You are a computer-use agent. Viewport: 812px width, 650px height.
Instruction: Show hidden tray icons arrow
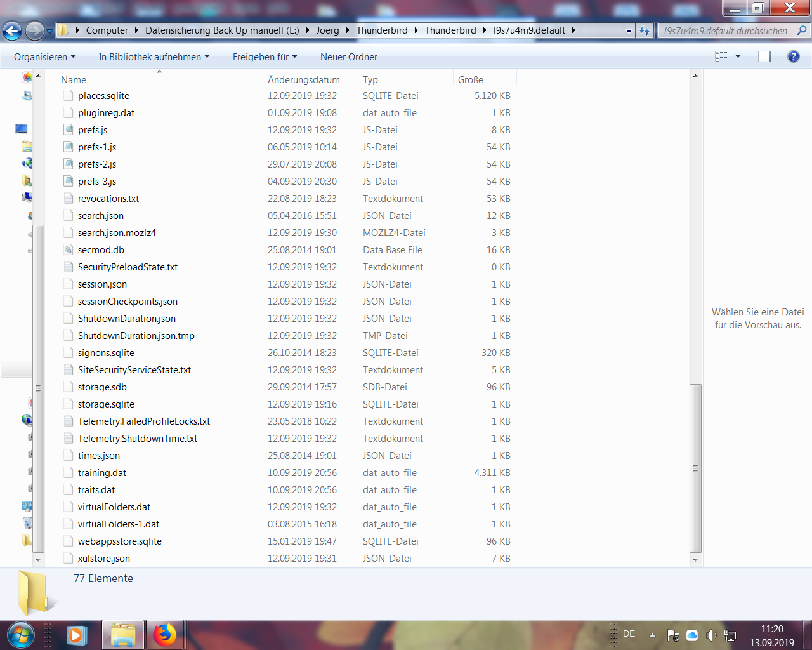[x=652, y=635]
